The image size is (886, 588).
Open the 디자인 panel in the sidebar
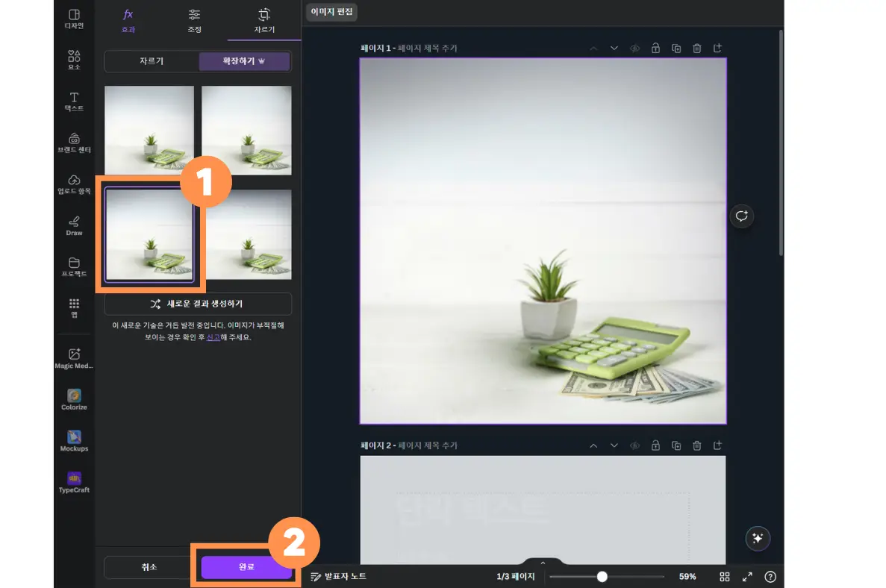coord(74,19)
